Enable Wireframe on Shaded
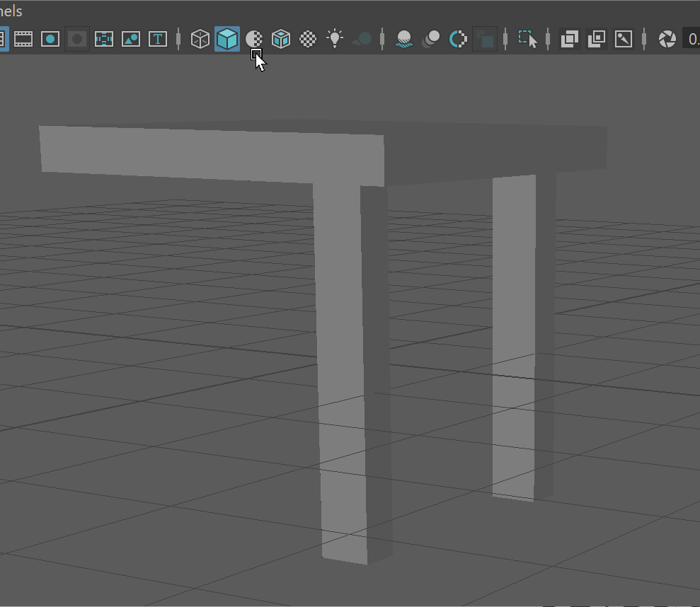The width and height of the screenshot is (700, 607). (x=281, y=39)
